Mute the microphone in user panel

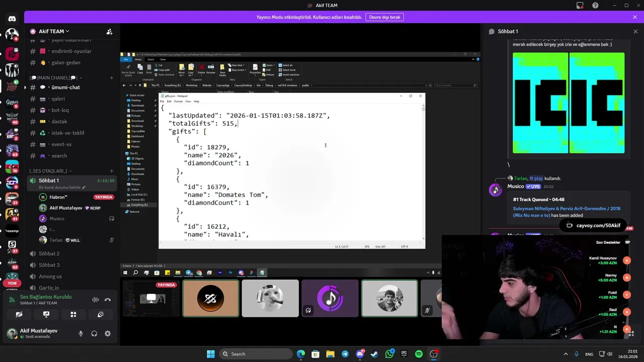(80, 333)
